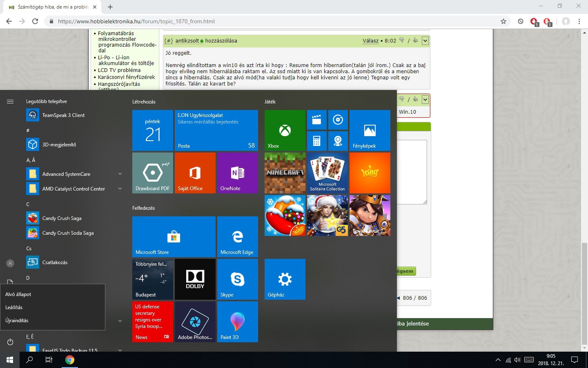This screenshot has width=588, height=368.
Task: Click the volume icon in system tray
Action: point(517,360)
